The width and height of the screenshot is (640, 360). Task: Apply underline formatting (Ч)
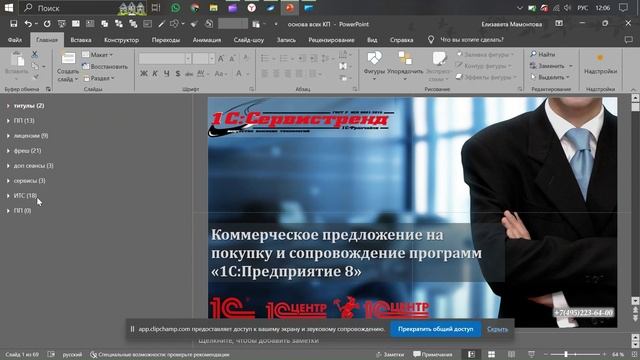click(166, 73)
